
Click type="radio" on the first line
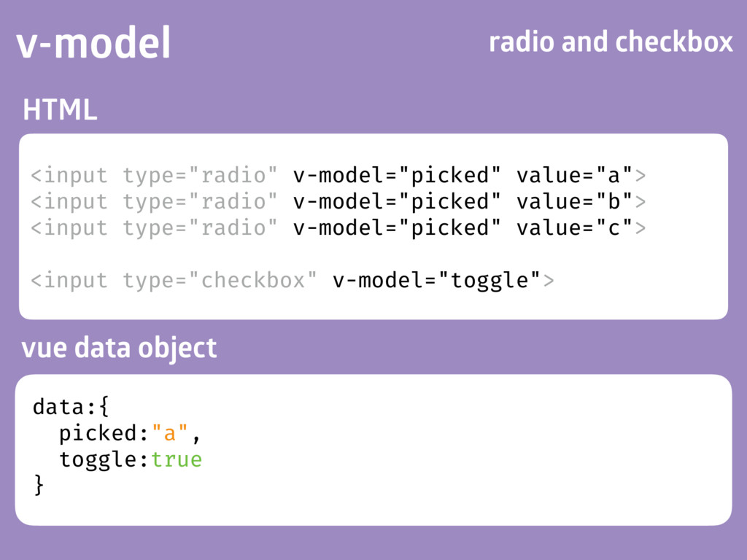(200, 176)
